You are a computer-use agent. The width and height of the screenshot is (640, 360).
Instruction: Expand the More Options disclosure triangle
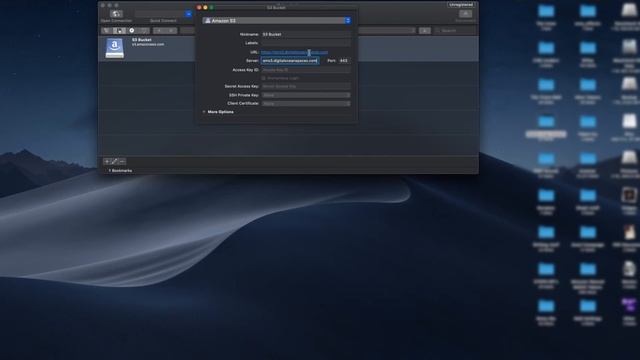[204, 112]
